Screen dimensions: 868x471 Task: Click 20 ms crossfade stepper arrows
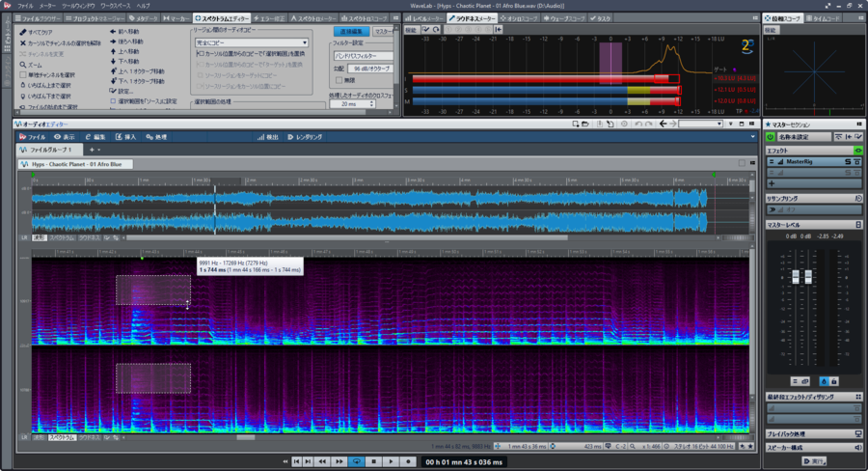pyautogui.click(x=372, y=104)
